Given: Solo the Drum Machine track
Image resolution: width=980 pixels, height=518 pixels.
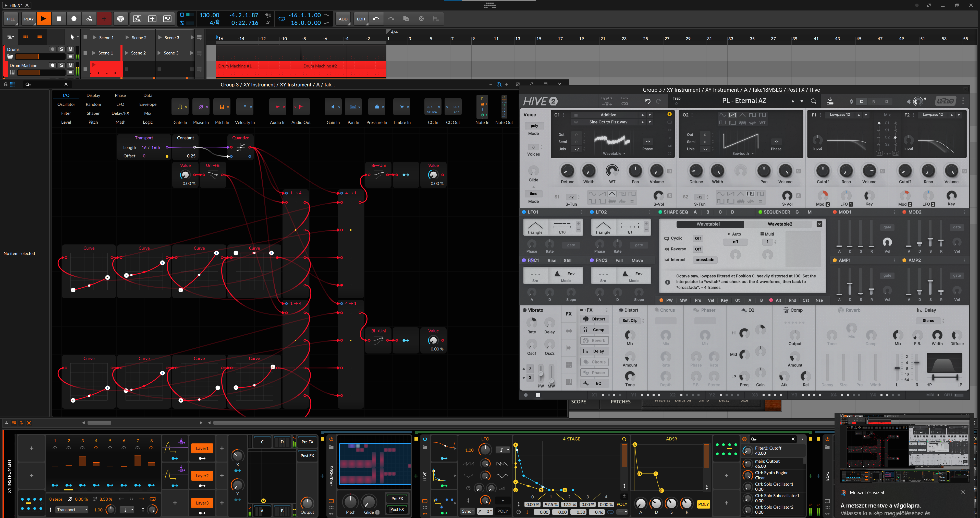Looking at the screenshot, I should coord(61,65).
